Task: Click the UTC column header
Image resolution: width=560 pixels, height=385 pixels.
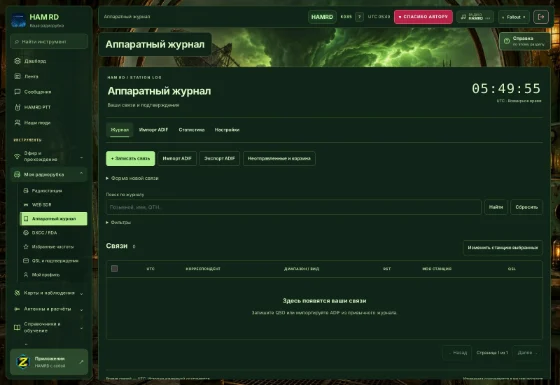Action: coord(151,269)
